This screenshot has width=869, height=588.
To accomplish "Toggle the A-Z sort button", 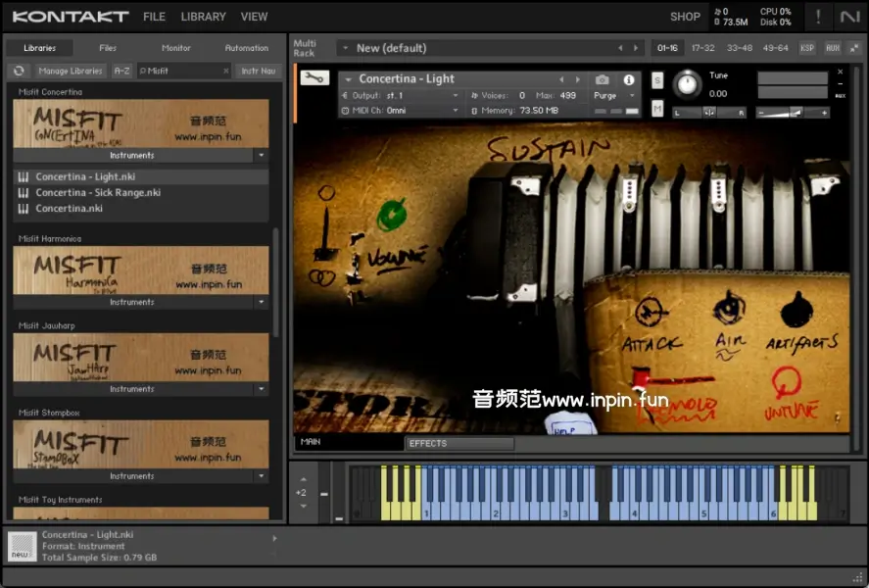I will 121,71.
